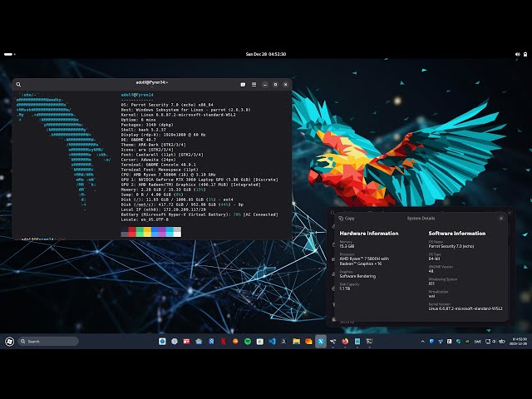This screenshot has height=399, width=532.
Task: Click the Copy button in System Details
Action: (347, 219)
